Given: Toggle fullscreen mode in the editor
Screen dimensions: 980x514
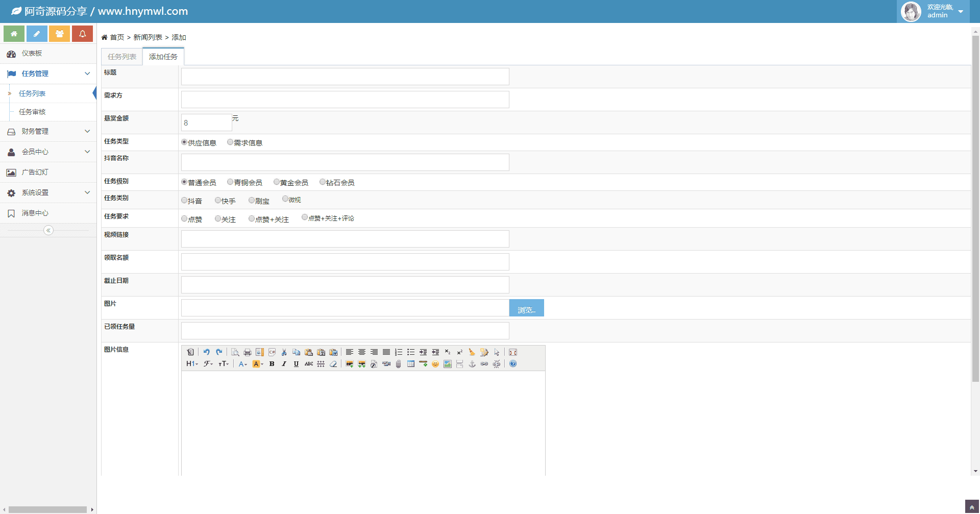Looking at the screenshot, I should [x=513, y=352].
